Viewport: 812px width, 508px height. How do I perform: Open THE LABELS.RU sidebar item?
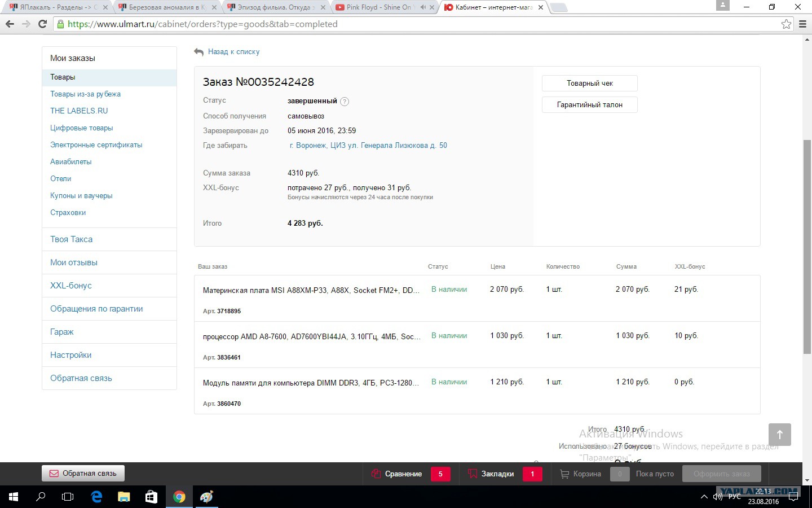coord(79,111)
